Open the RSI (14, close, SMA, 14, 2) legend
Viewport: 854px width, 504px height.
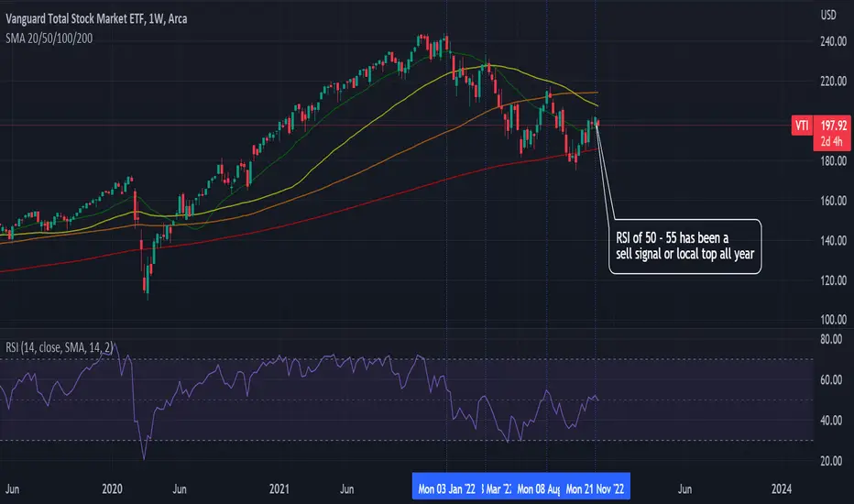(x=60, y=347)
